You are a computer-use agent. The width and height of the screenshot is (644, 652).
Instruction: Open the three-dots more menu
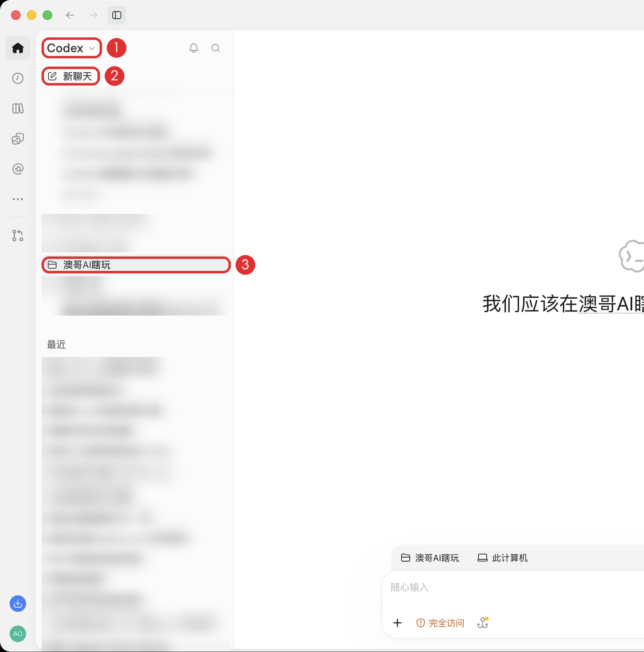click(x=18, y=199)
